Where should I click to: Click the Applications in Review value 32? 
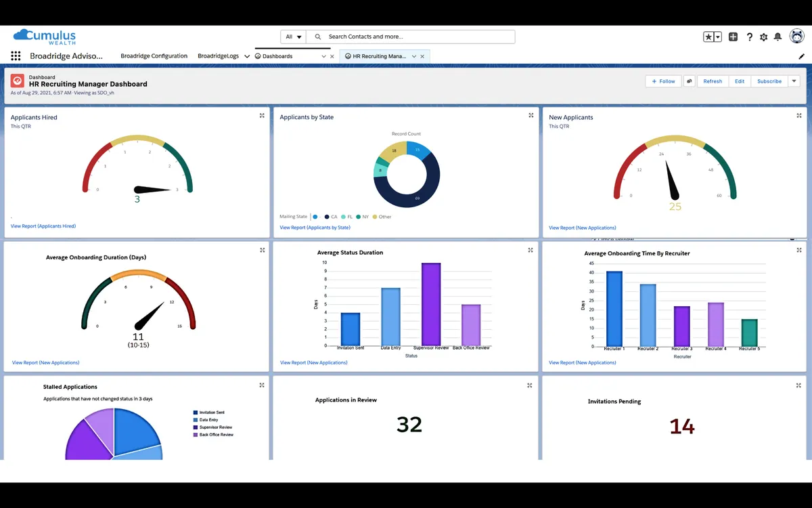coord(409,424)
